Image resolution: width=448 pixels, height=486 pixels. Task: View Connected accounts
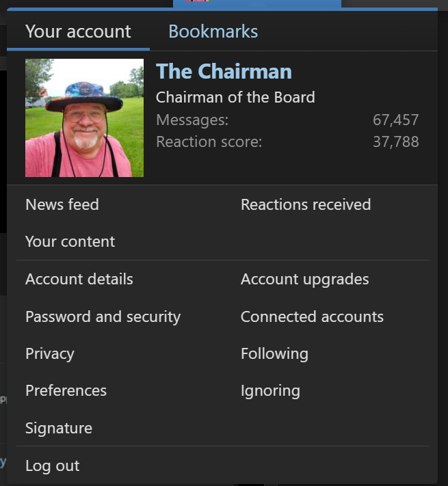[312, 316]
